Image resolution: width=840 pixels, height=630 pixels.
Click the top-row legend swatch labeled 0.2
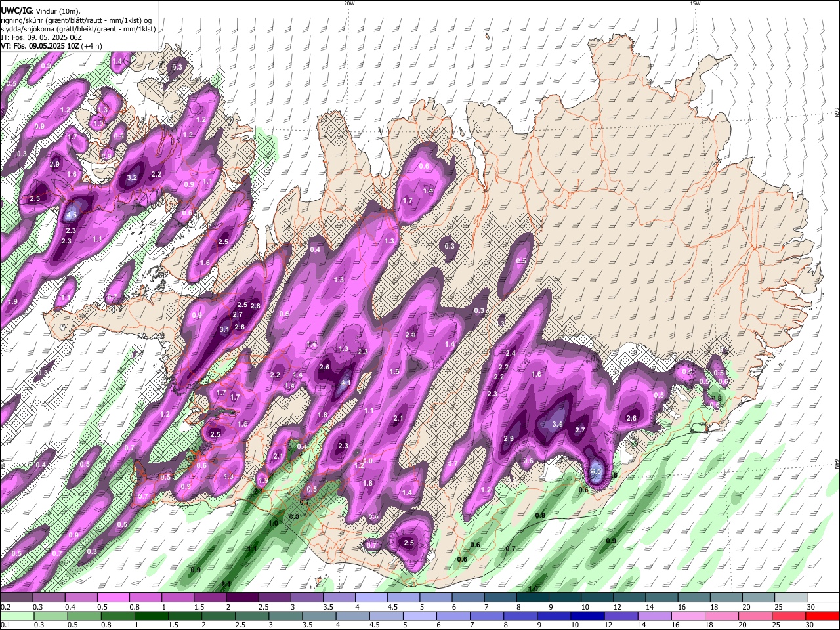point(16,598)
